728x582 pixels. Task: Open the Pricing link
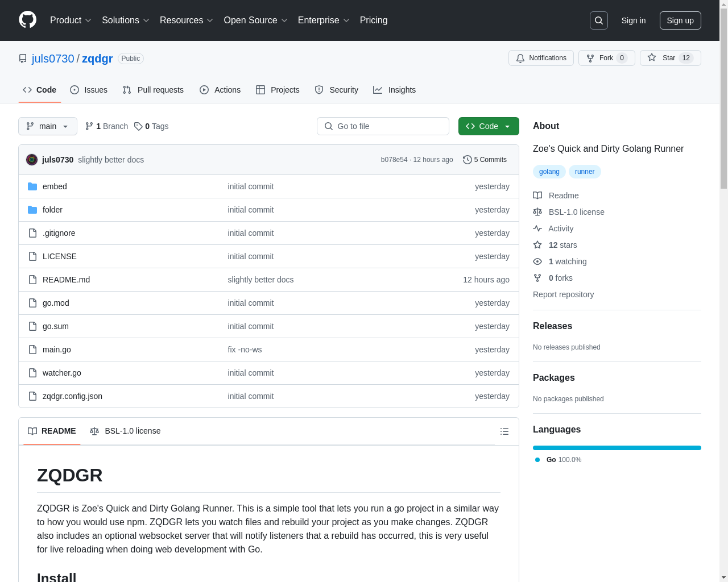(x=374, y=20)
